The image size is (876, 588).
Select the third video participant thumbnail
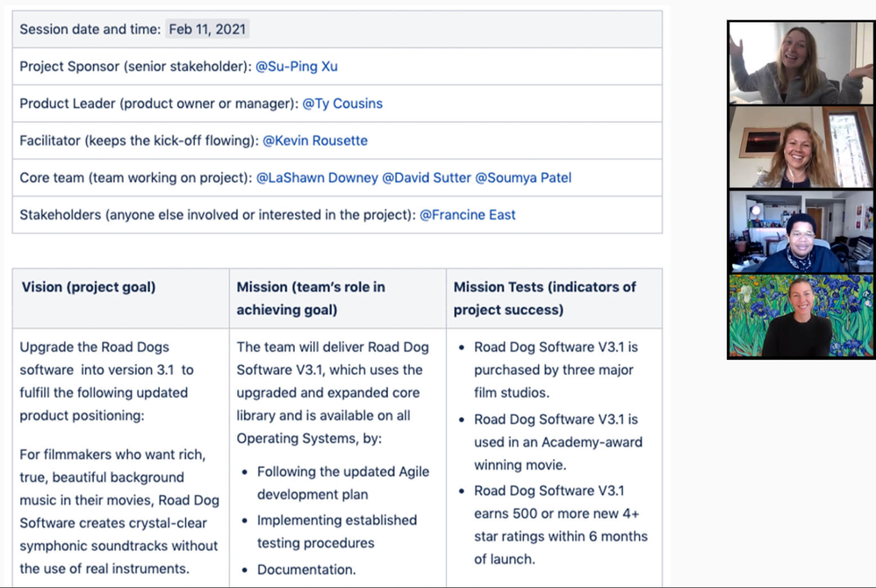[800, 231]
